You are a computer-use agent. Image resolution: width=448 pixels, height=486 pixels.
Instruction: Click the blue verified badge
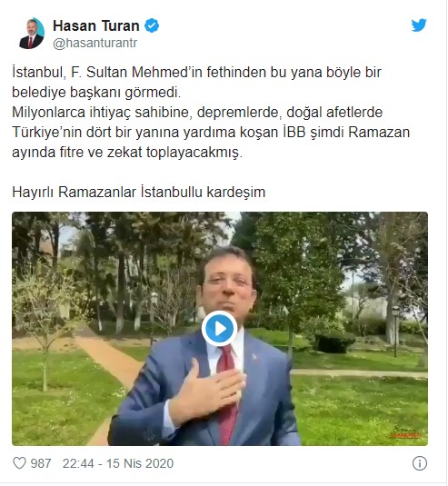coord(152,25)
